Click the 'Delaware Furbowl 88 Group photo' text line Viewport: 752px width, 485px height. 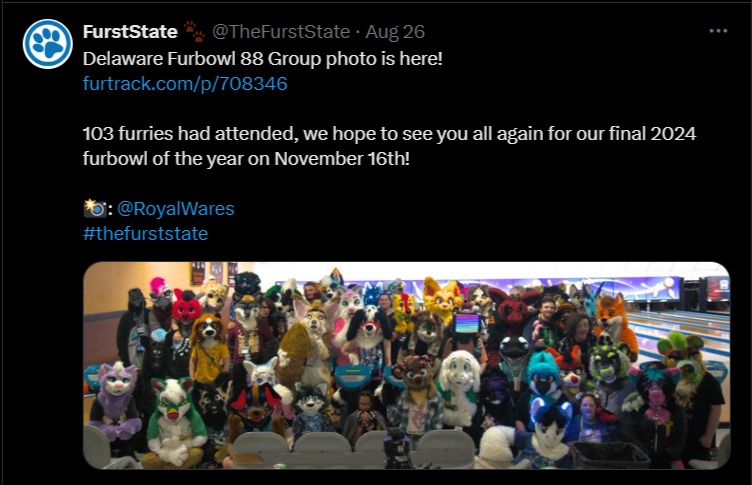point(262,59)
